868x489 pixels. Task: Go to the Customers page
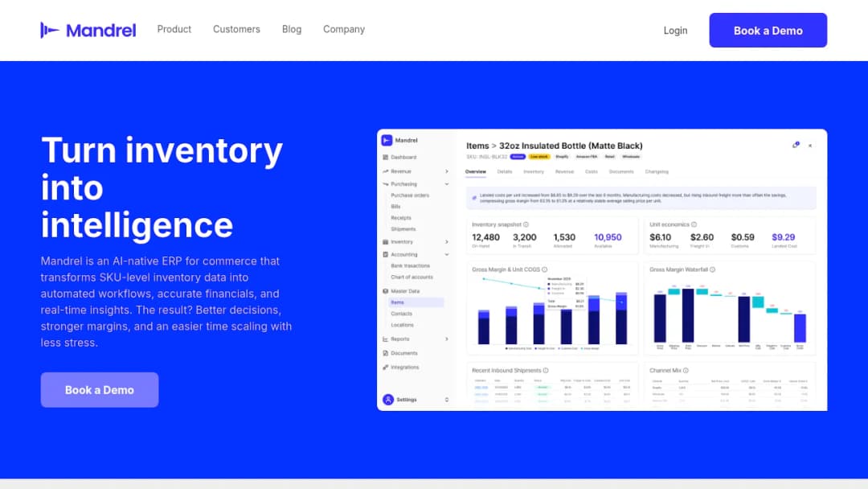pos(236,29)
